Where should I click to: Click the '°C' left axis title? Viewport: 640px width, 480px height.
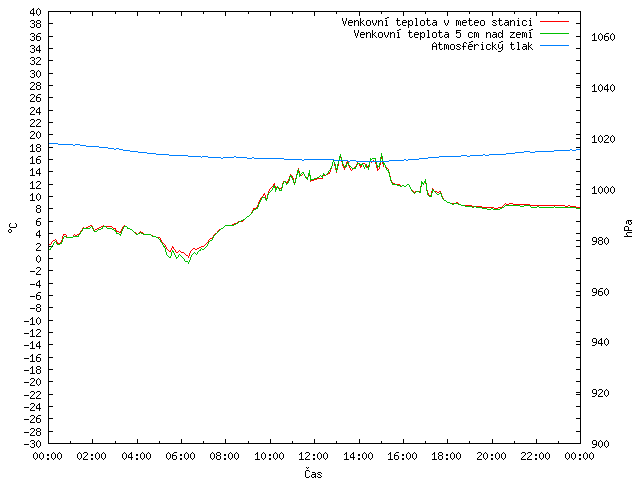tap(13, 228)
